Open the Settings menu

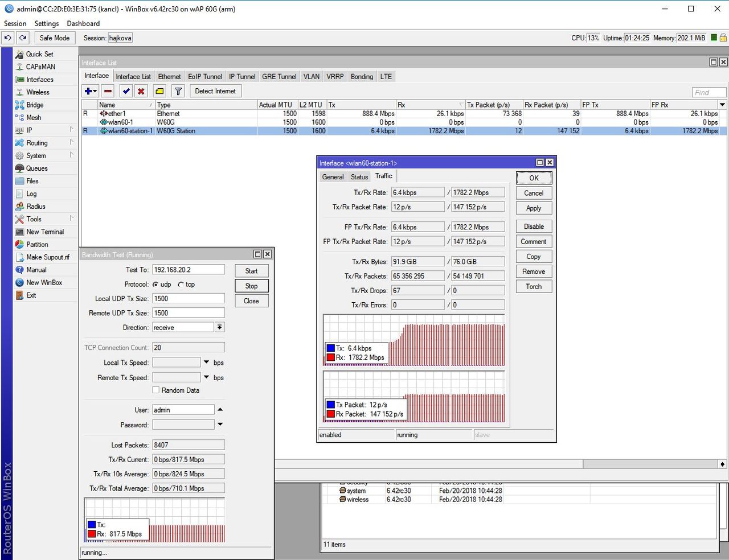pyautogui.click(x=47, y=23)
